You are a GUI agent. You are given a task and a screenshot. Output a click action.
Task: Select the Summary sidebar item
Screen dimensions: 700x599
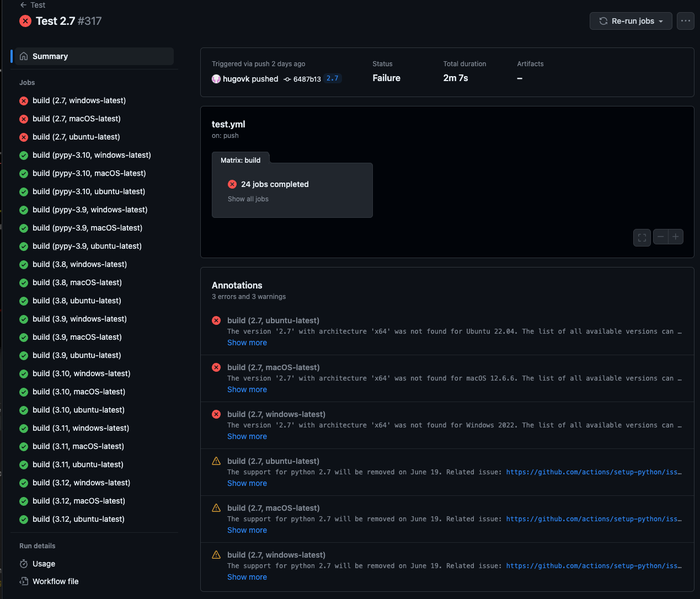pos(94,56)
